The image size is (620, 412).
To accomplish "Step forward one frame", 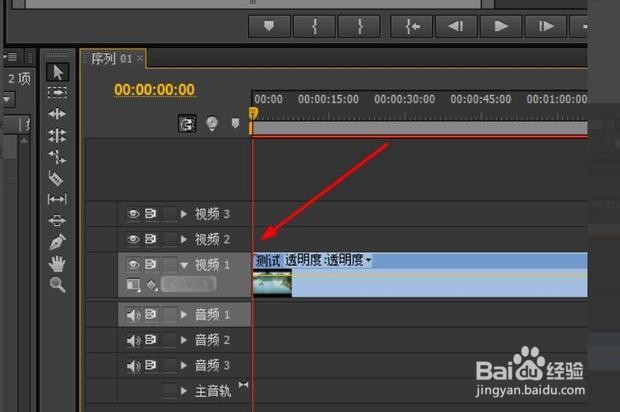I will point(546,26).
